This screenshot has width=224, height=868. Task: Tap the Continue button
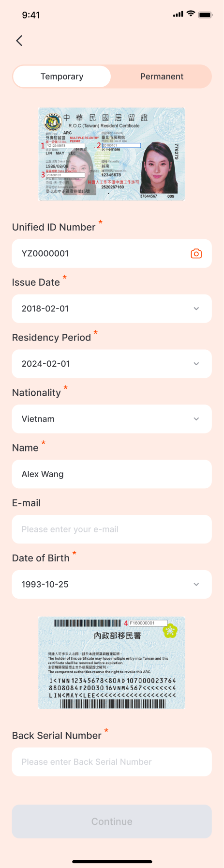point(112,821)
